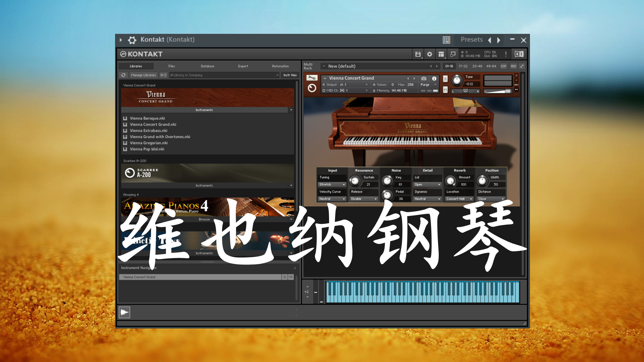The width and height of the screenshot is (644, 362).
Task: Toggle S button in Instrument Navigator row
Action: (285, 277)
